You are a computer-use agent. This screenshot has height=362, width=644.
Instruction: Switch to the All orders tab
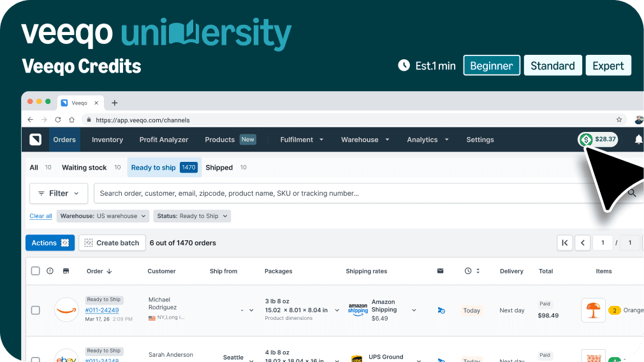click(40, 168)
